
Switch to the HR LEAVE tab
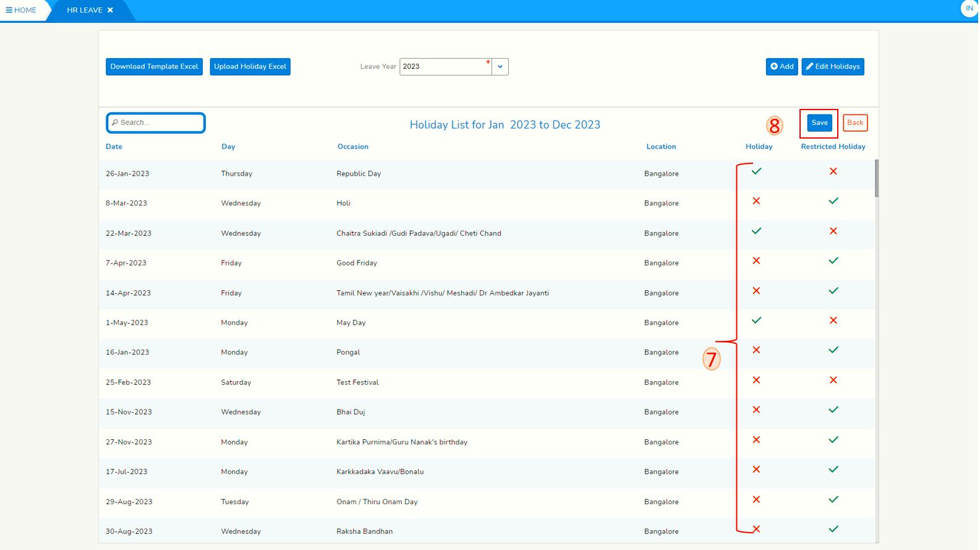pos(85,11)
